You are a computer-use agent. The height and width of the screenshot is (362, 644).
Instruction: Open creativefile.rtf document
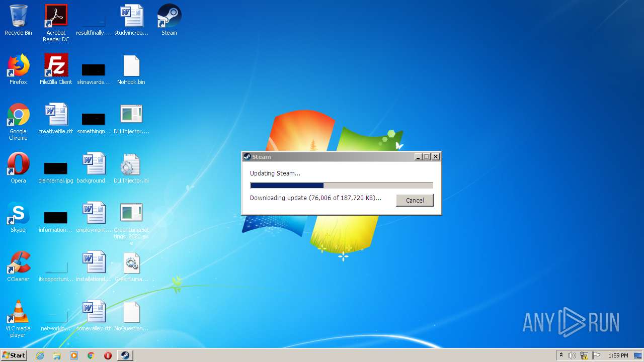(56, 119)
